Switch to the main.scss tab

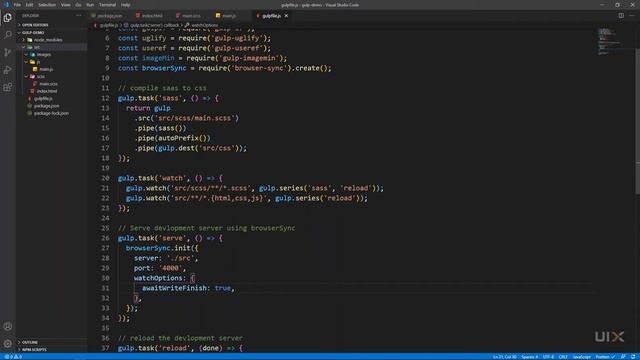(191, 16)
